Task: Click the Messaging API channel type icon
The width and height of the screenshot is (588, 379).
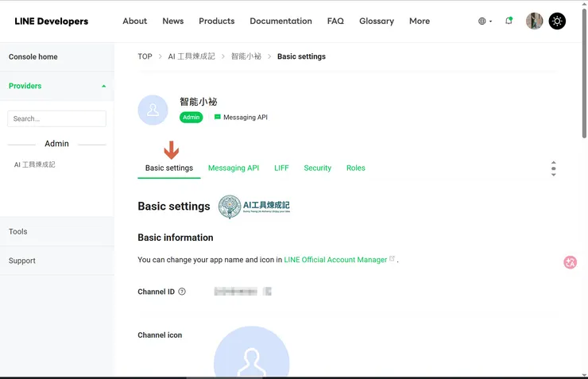Action: point(217,117)
